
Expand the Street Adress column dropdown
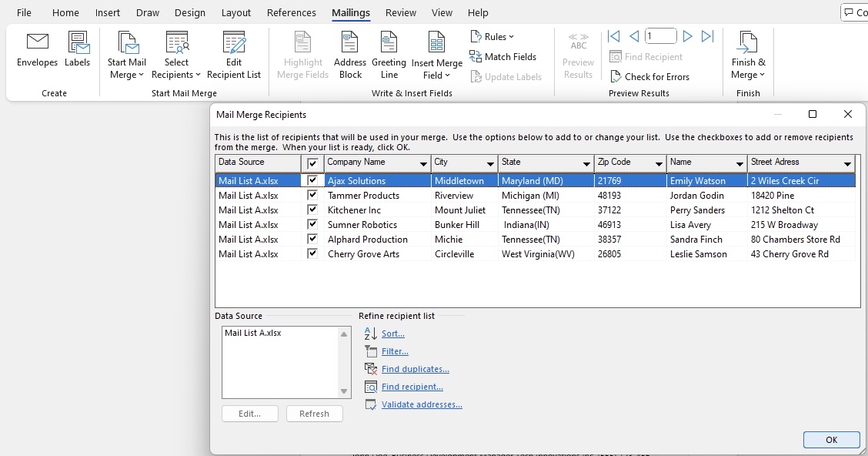point(847,164)
